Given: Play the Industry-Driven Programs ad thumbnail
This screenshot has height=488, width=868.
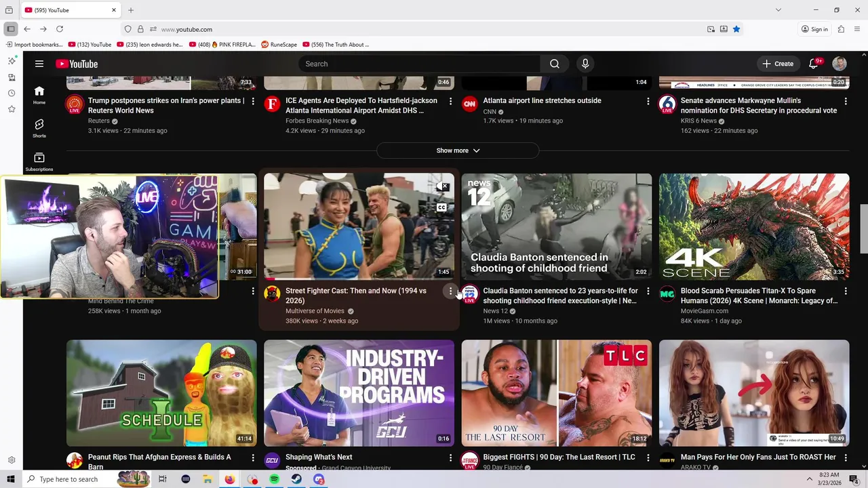Looking at the screenshot, I should click(x=359, y=393).
